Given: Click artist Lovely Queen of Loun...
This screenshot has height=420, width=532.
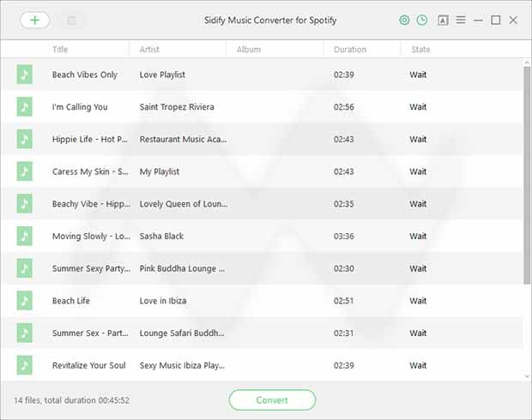Looking at the screenshot, I should (x=184, y=204).
